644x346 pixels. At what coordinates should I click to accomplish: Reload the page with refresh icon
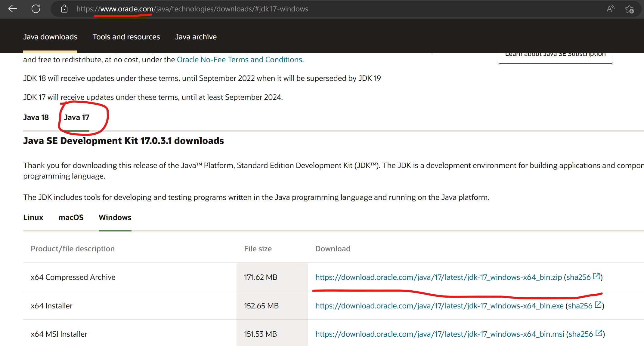click(36, 9)
